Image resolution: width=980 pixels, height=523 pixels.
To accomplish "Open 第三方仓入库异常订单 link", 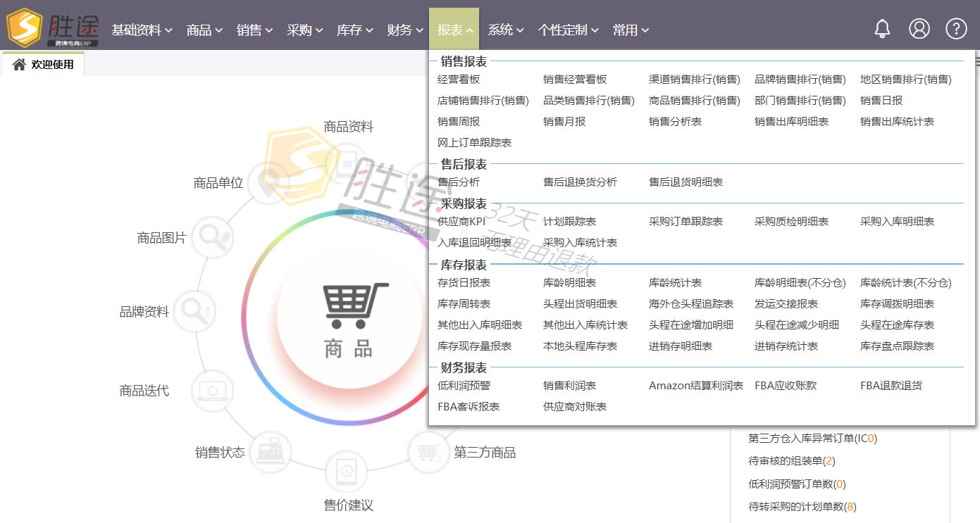I will pyautogui.click(x=812, y=439).
